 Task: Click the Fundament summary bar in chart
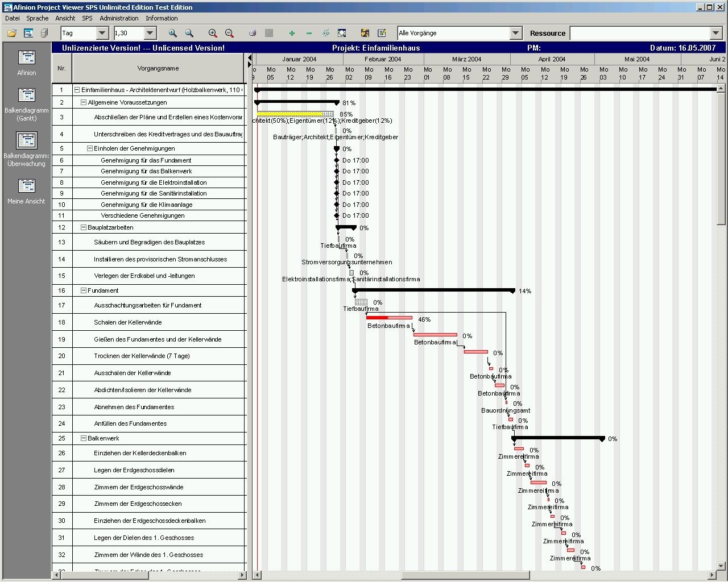click(x=433, y=290)
